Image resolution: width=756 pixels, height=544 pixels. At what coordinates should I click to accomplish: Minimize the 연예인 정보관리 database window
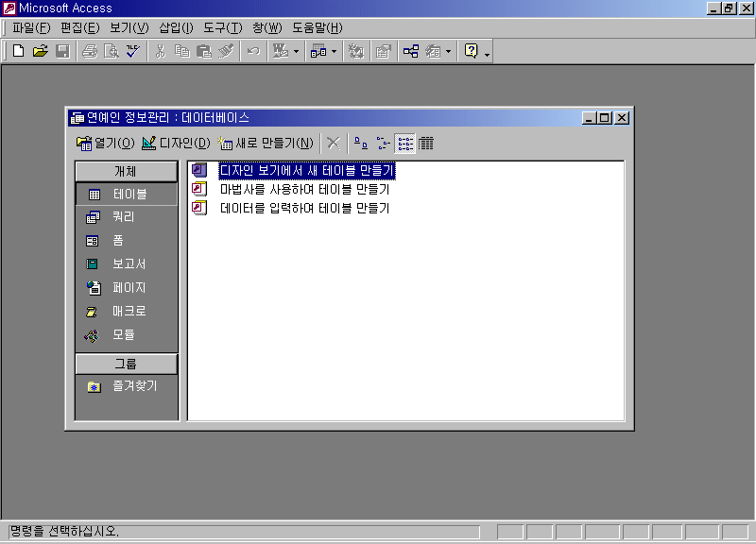click(589, 117)
